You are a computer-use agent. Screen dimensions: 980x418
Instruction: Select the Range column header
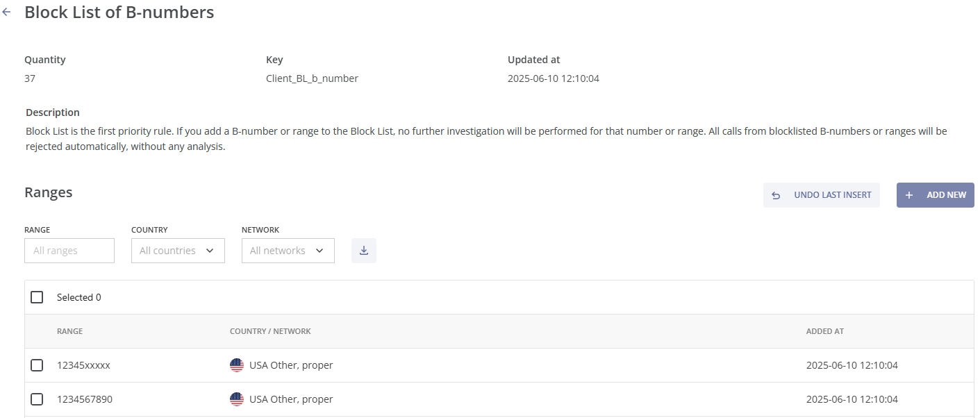pos(69,331)
